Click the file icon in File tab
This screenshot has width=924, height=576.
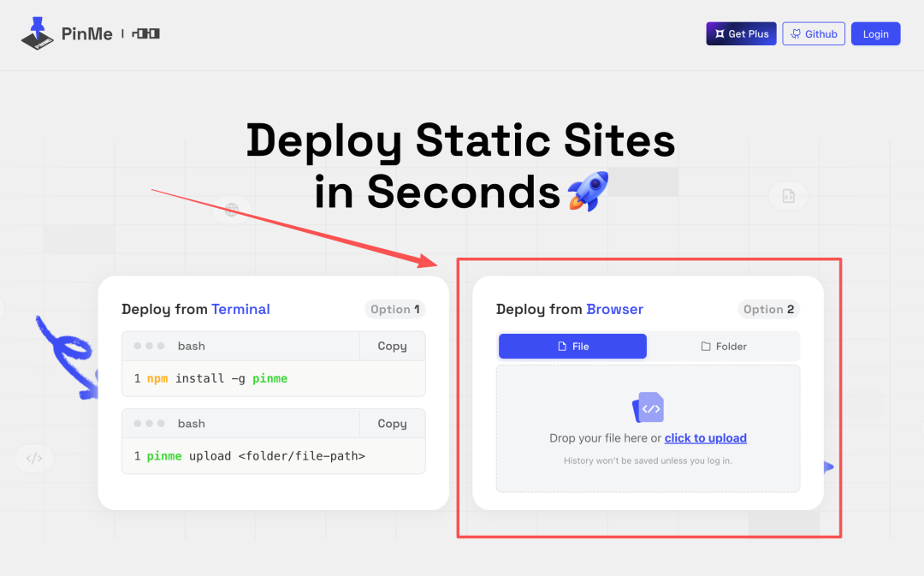[562, 346]
